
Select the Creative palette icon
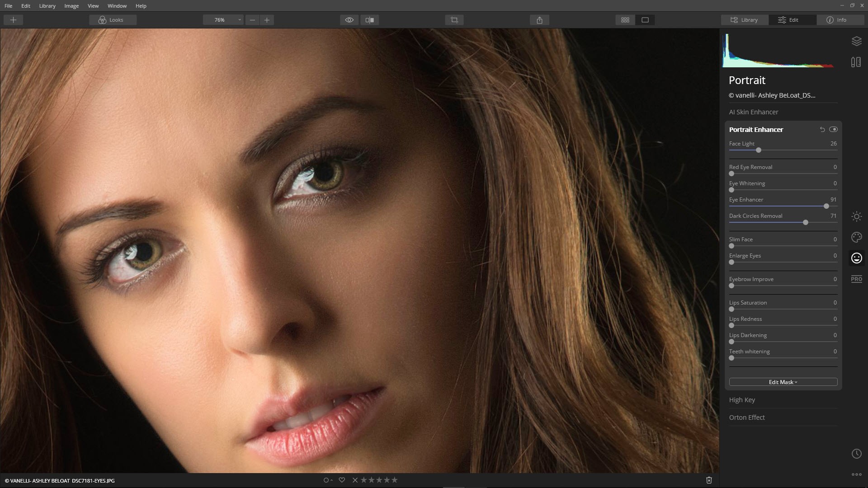[x=856, y=237]
